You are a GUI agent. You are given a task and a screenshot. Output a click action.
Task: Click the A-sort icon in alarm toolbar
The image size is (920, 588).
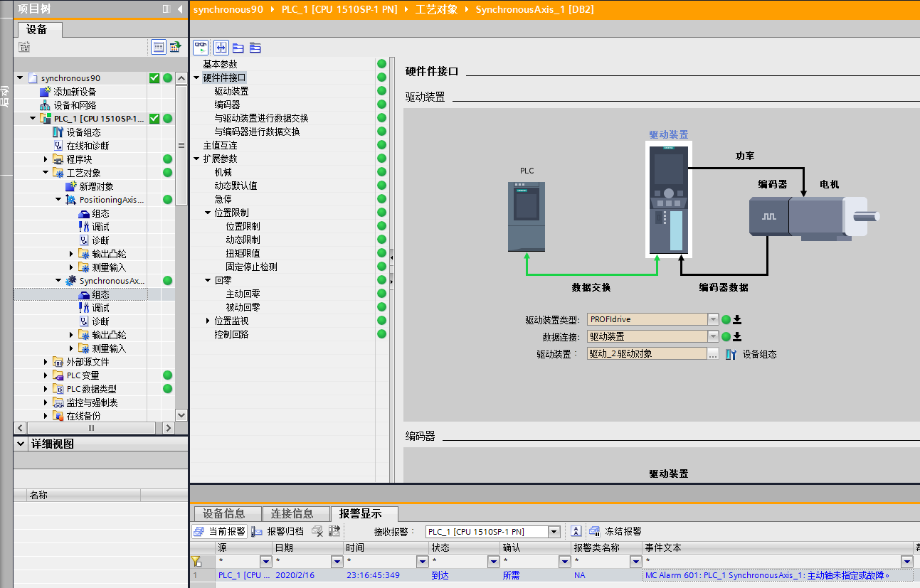576,531
